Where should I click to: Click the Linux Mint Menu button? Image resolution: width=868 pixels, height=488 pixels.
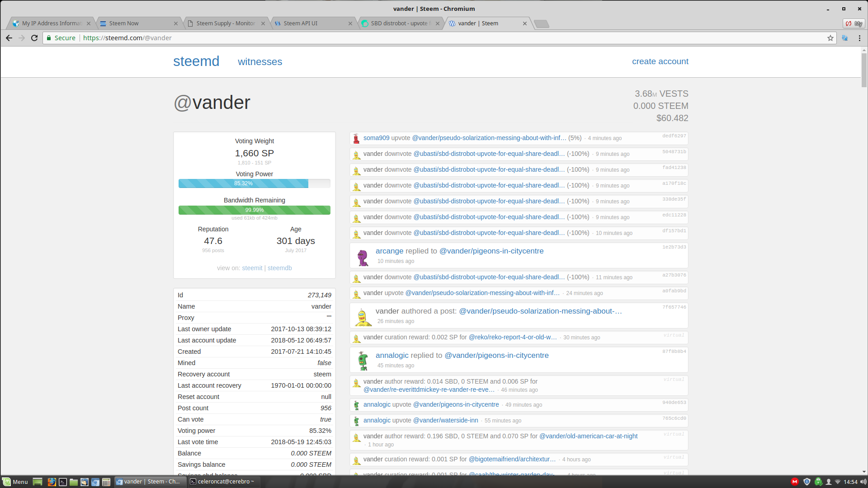click(x=15, y=482)
